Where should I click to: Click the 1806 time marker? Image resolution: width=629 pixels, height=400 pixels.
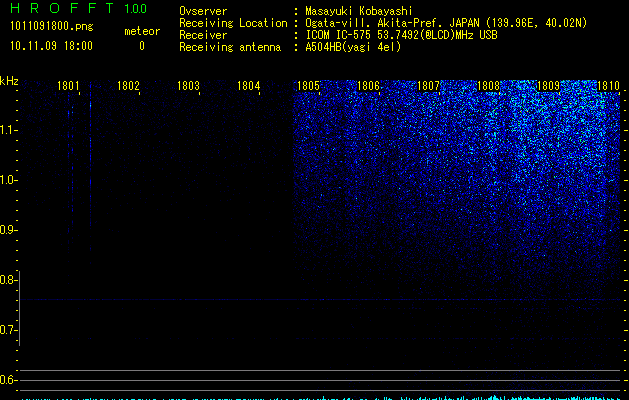(x=368, y=86)
